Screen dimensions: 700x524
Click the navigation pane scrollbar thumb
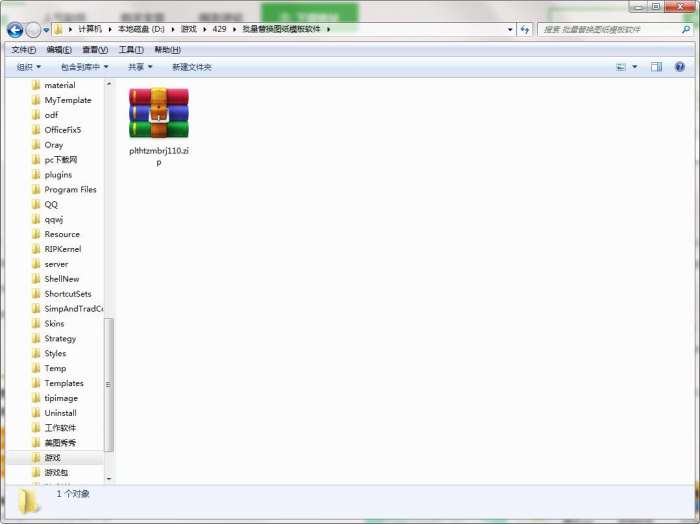coord(108,384)
